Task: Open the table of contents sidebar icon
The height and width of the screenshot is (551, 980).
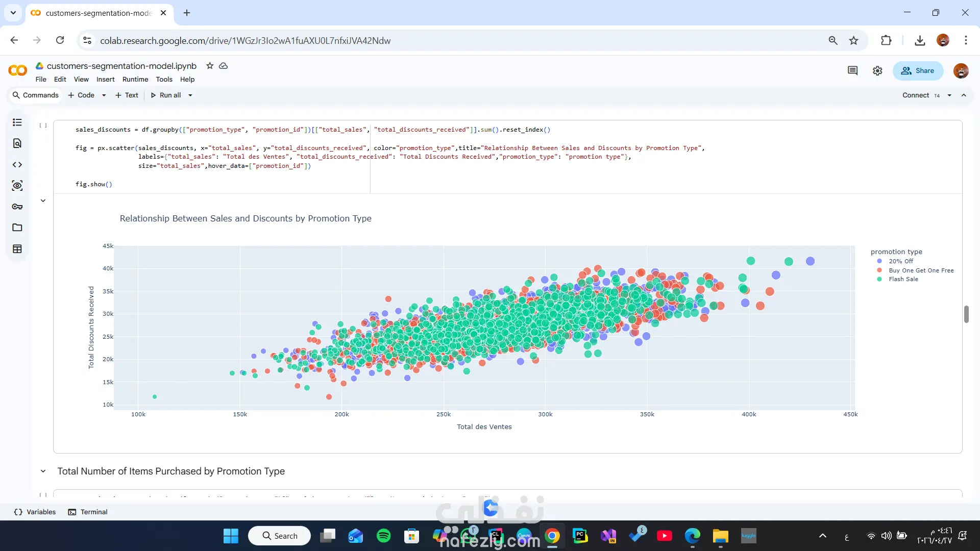Action: [x=17, y=122]
